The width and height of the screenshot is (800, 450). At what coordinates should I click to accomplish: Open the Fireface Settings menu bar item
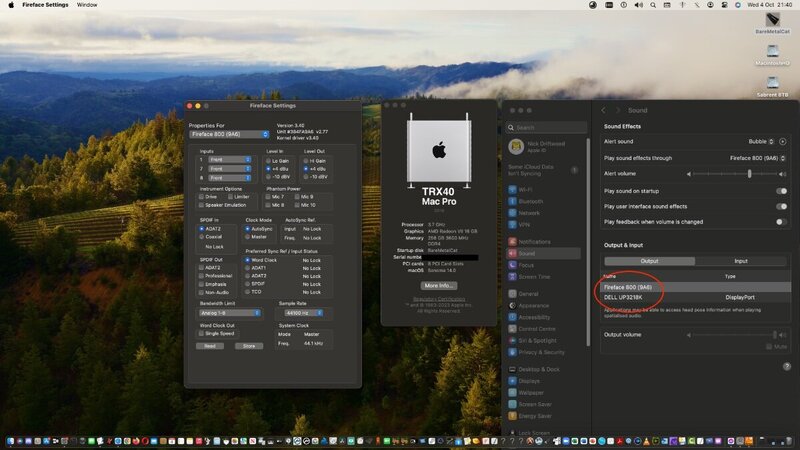[45, 5]
